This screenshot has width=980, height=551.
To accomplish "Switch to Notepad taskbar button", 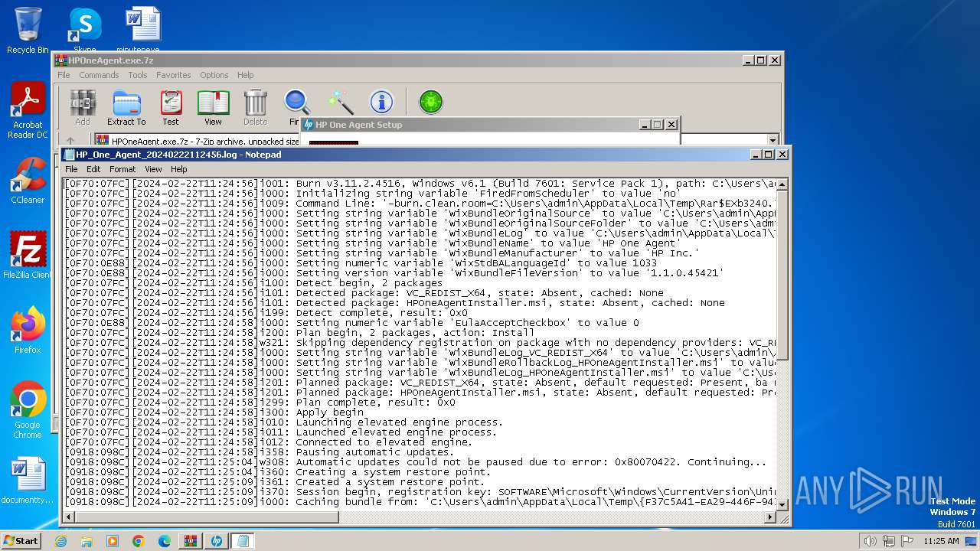I will click(x=243, y=540).
